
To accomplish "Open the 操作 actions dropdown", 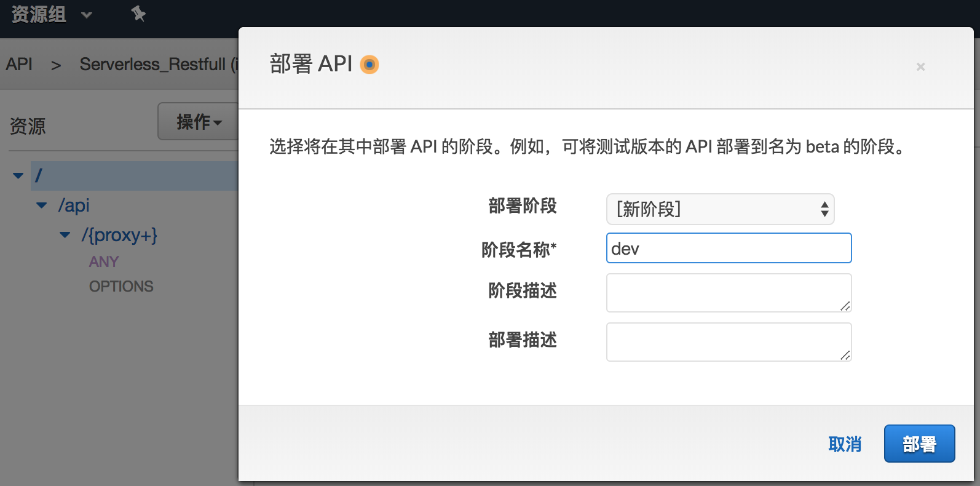I will click(x=198, y=122).
